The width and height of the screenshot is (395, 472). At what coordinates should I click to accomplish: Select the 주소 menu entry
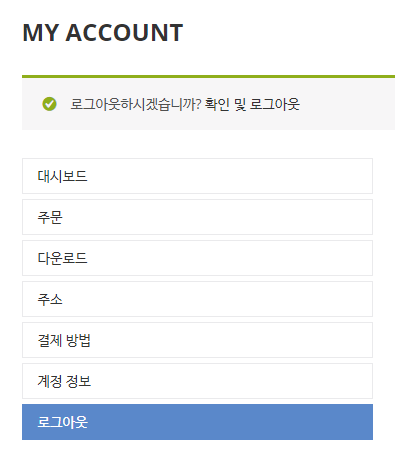[x=197, y=299]
